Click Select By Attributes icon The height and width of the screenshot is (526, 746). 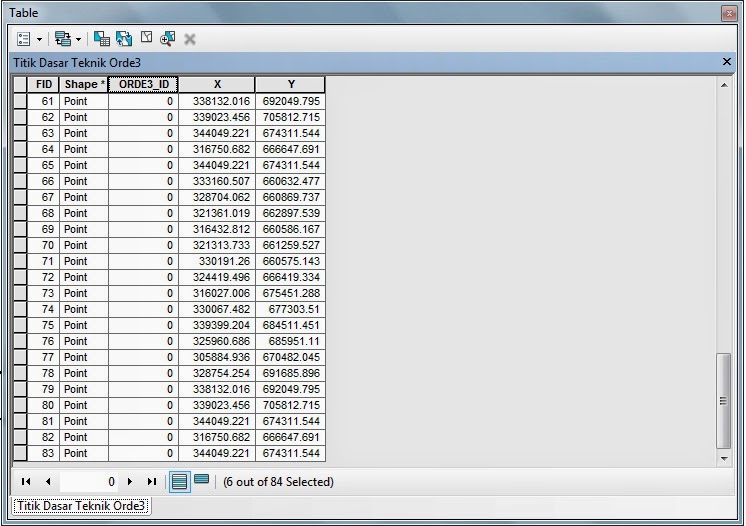click(101, 39)
